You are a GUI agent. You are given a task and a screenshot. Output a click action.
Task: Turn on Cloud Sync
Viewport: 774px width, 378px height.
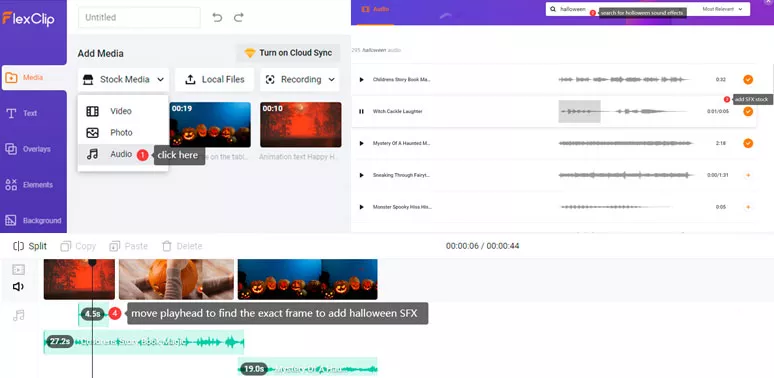coord(288,53)
